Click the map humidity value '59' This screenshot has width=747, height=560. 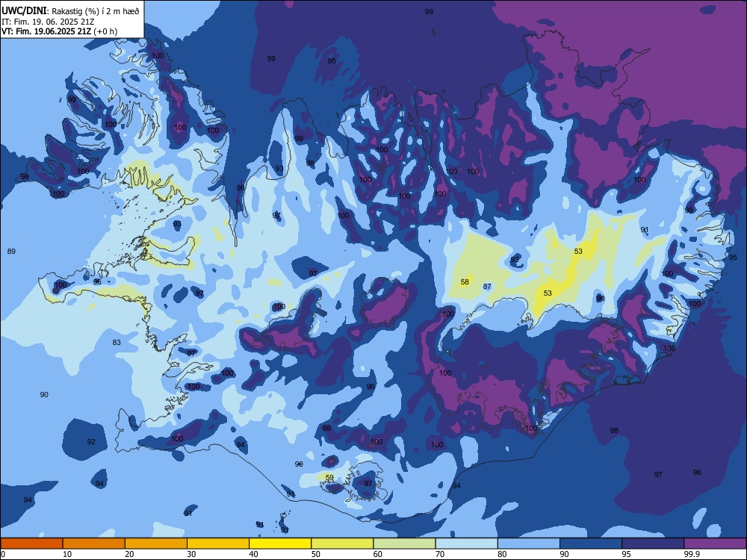click(329, 477)
